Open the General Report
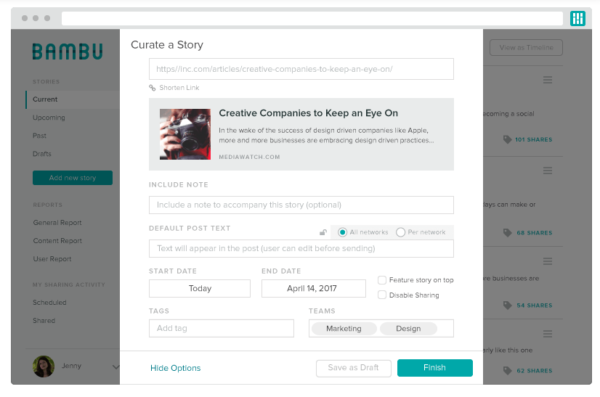 57,222
